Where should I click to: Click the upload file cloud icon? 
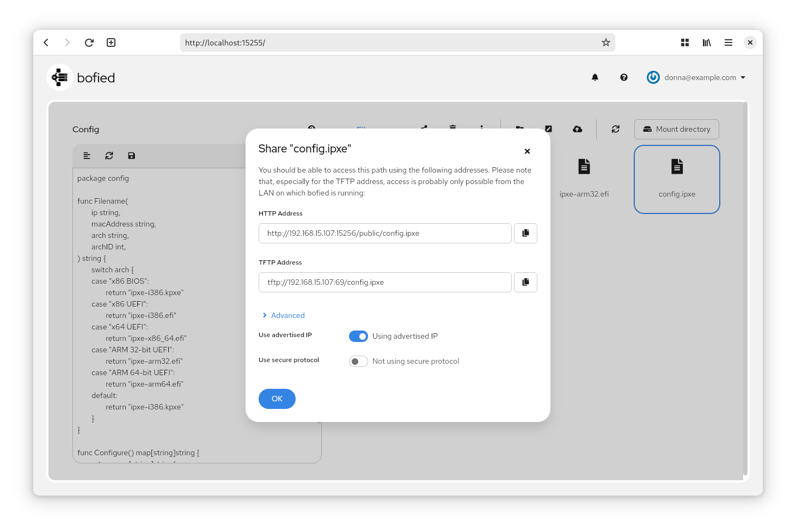tap(577, 129)
